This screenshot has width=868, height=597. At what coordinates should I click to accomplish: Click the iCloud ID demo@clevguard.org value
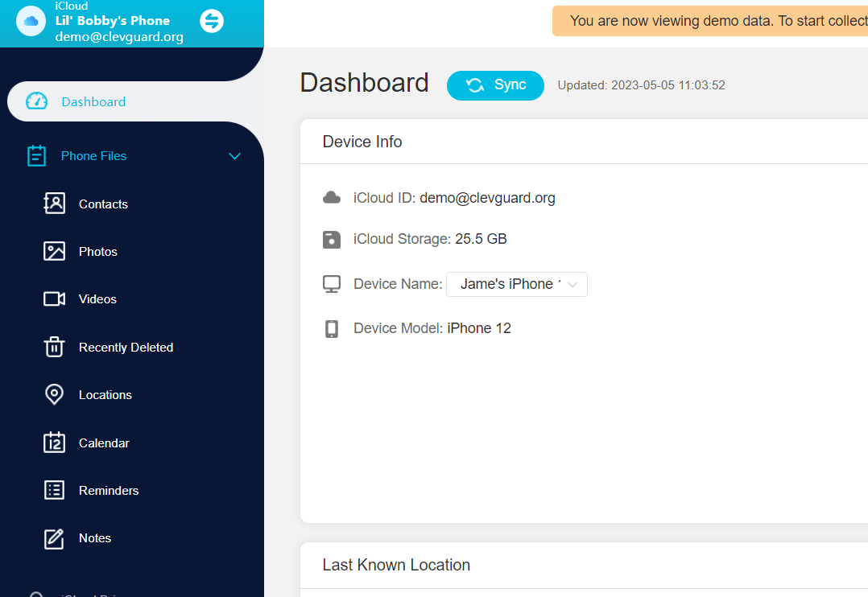(487, 198)
